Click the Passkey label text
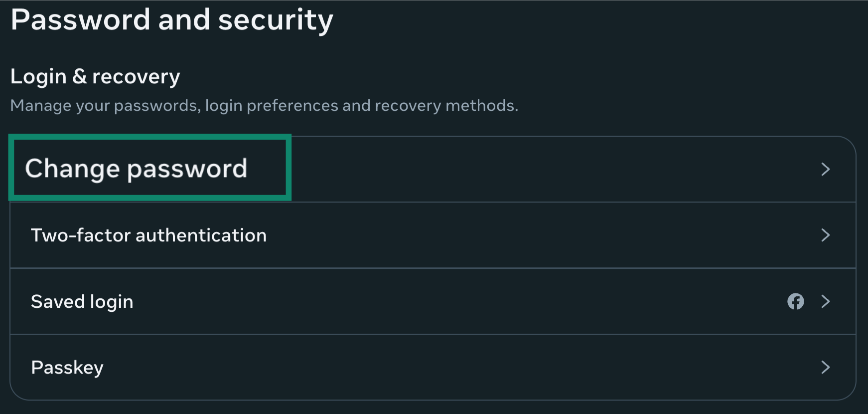Image resolution: width=868 pixels, height=414 pixels. click(x=67, y=367)
